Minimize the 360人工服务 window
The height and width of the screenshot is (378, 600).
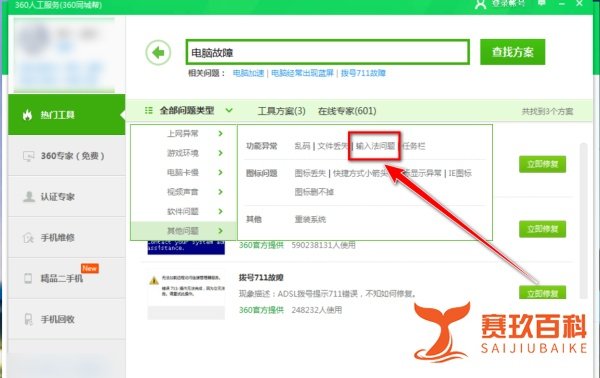click(561, 3)
